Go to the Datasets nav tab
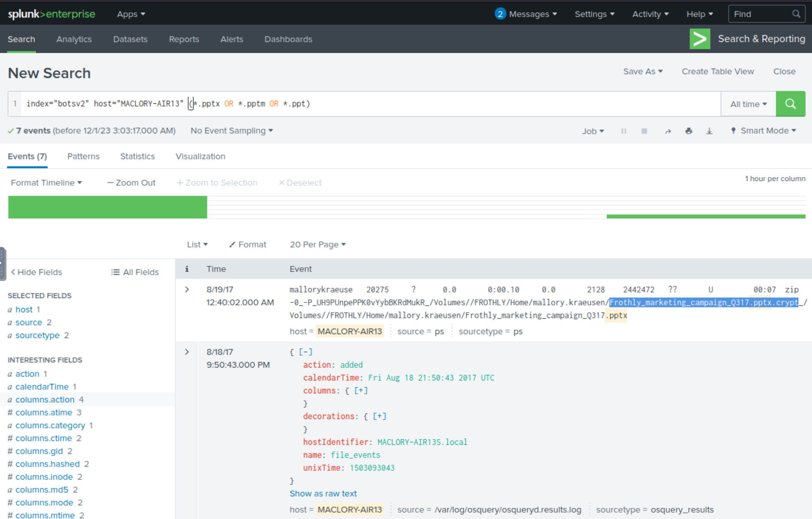The width and height of the screenshot is (812, 519). (x=130, y=39)
